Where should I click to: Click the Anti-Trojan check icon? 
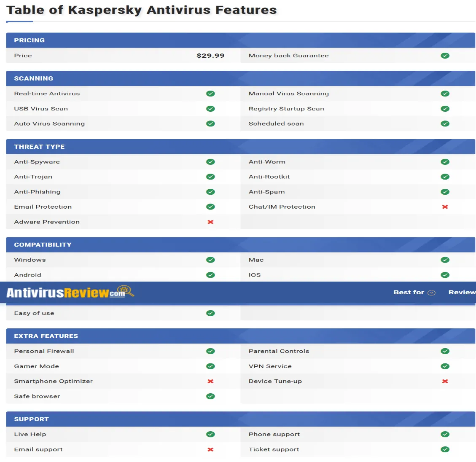[x=210, y=177]
